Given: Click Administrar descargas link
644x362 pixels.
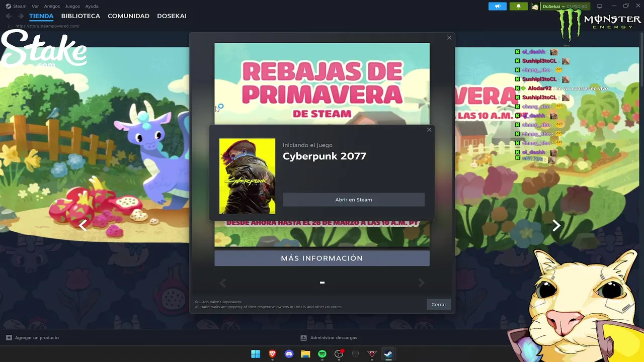Looking at the screenshot, I should [x=334, y=338].
